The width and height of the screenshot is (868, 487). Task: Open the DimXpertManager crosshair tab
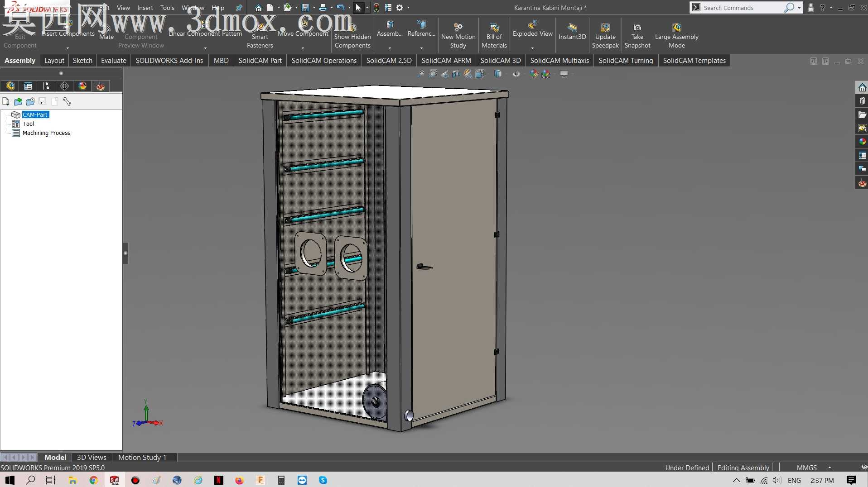point(64,86)
